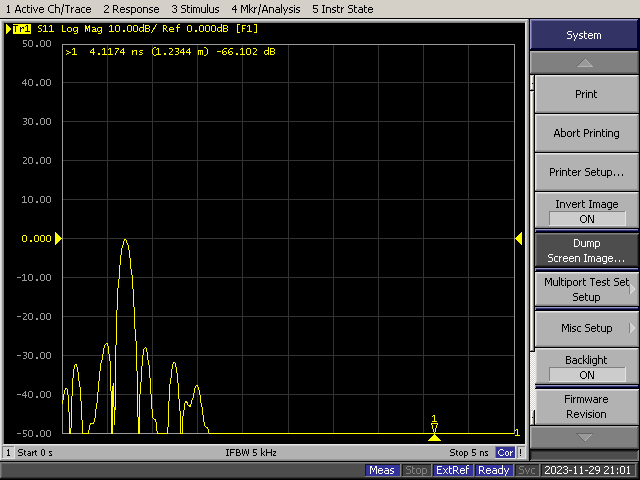The width and height of the screenshot is (640, 480).
Task: Click Firmware Revision softkey
Action: pos(586,407)
